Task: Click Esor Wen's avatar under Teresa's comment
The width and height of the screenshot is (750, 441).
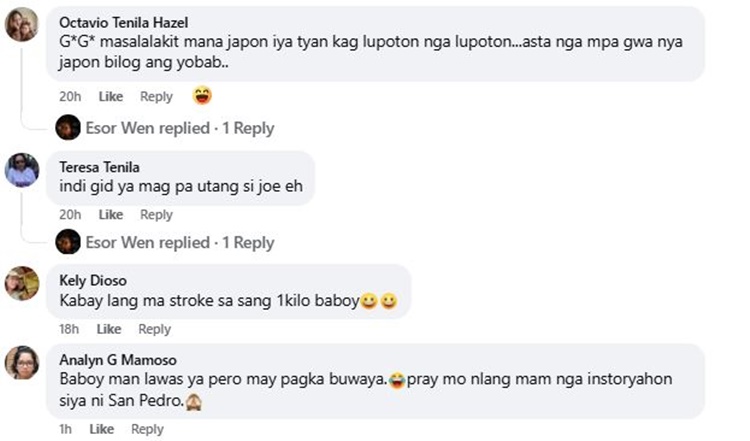Action: click(68, 242)
